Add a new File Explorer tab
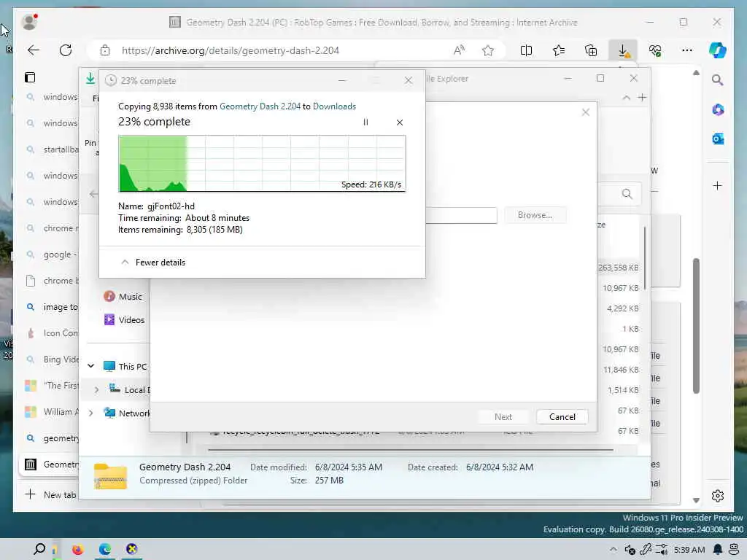The width and height of the screenshot is (747, 560). coord(642,98)
